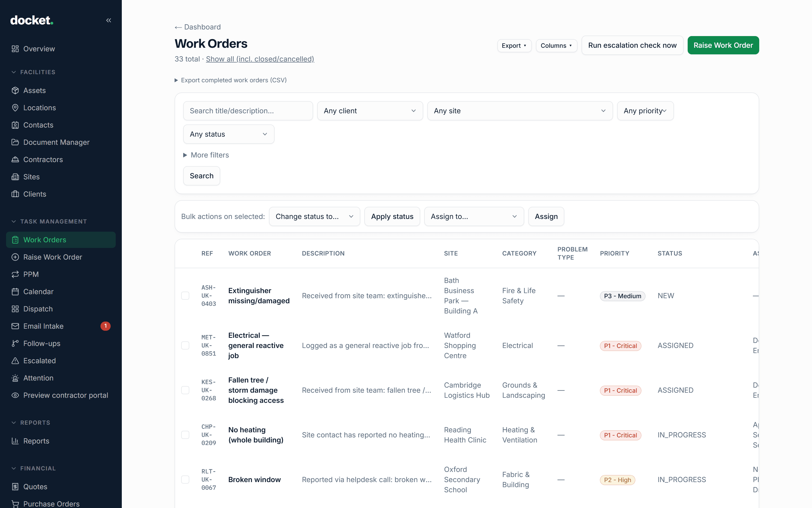Screen dimensions: 812x508
Task: Click the Email Intake red notification badge
Action: (x=105, y=326)
